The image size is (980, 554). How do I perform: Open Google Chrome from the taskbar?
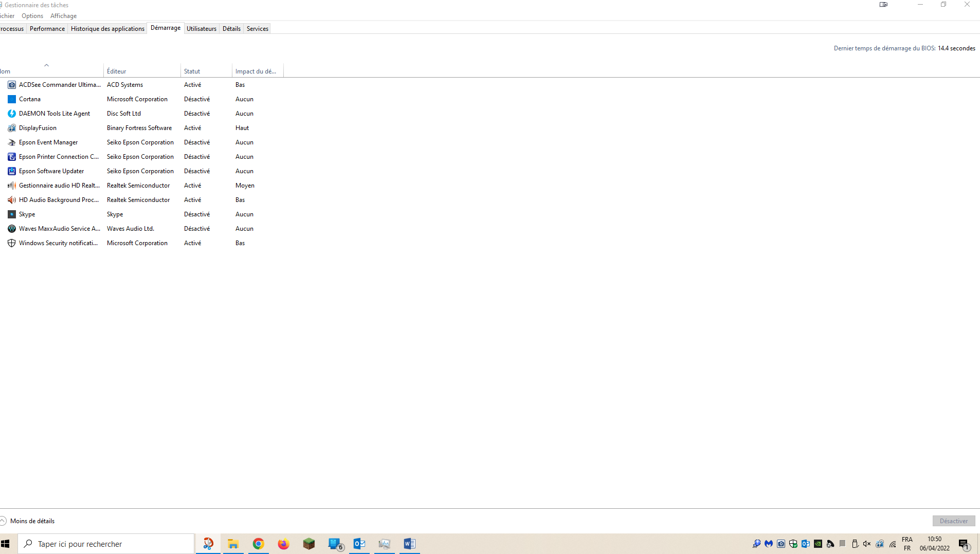(259, 544)
